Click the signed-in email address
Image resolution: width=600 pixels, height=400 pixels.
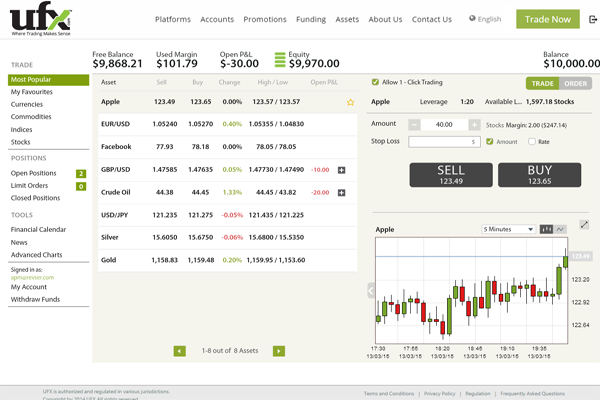tap(32, 278)
